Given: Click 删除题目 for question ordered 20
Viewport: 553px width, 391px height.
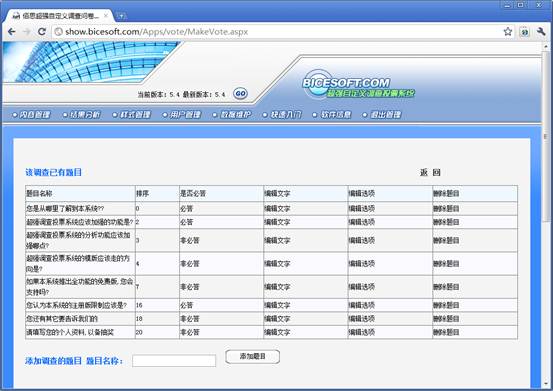Looking at the screenshot, I should [x=446, y=332].
